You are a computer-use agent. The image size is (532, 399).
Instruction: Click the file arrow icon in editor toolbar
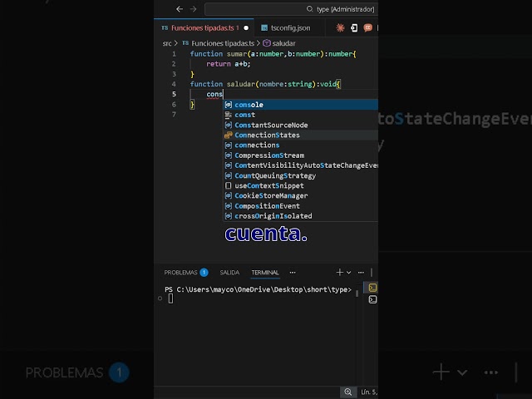pyautogui.click(x=354, y=27)
